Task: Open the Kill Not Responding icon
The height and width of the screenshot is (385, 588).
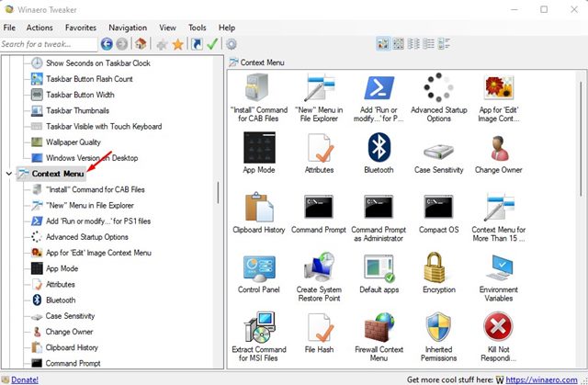Action: [x=497, y=328]
